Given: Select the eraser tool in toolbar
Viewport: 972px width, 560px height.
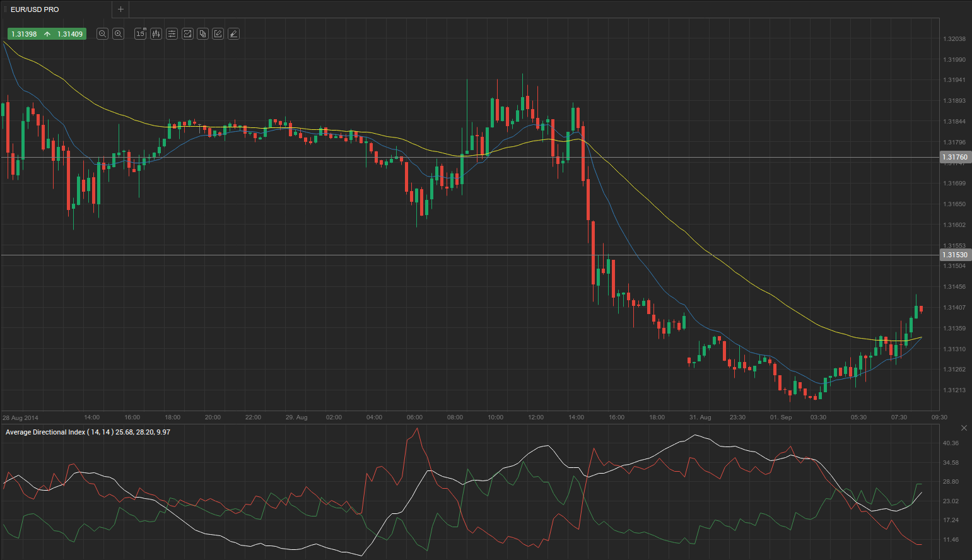Looking at the screenshot, I should click(x=233, y=34).
